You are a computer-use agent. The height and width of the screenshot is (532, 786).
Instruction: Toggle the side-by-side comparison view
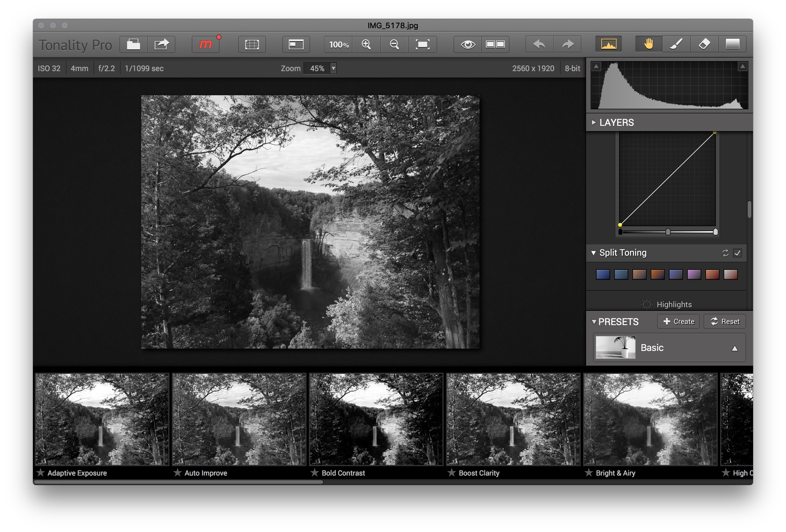(x=496, y=44)
